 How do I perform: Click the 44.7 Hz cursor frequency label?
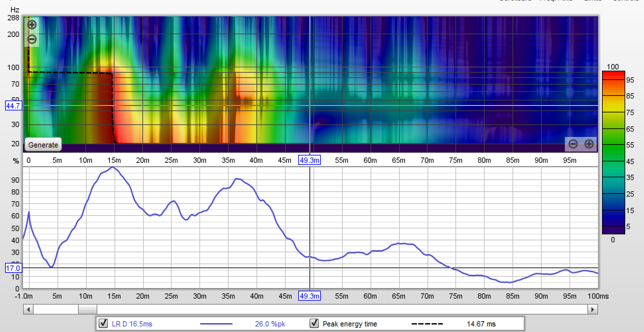coord(13,106)
